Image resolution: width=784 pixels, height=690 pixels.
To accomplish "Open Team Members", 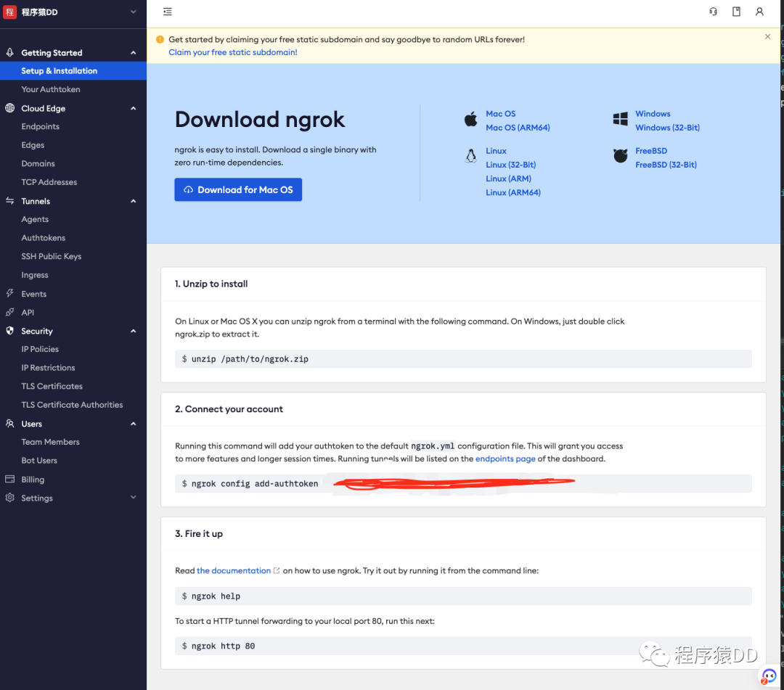I will [x=50, y=442].
